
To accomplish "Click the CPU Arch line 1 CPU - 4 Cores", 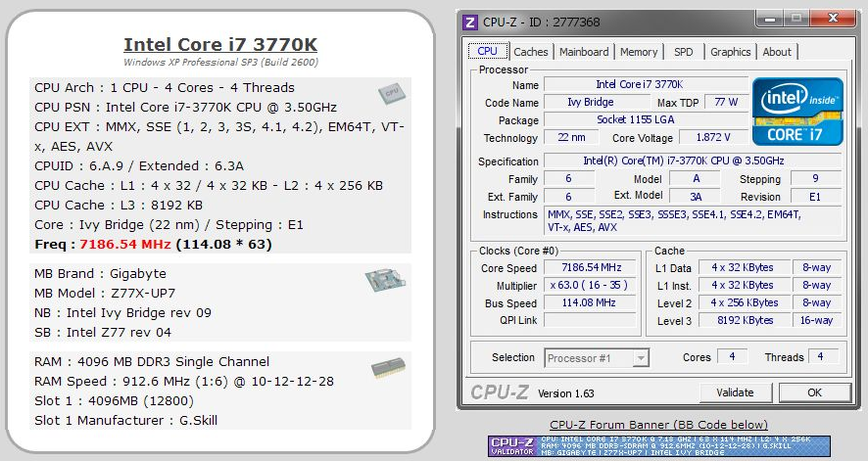I will point(165,88).
